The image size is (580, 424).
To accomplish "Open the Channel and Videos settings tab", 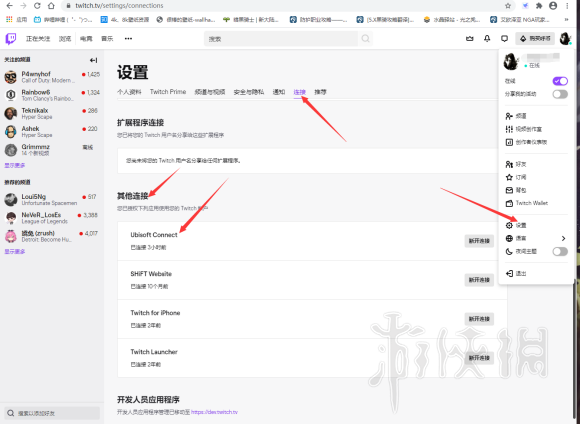I will 210,92.
